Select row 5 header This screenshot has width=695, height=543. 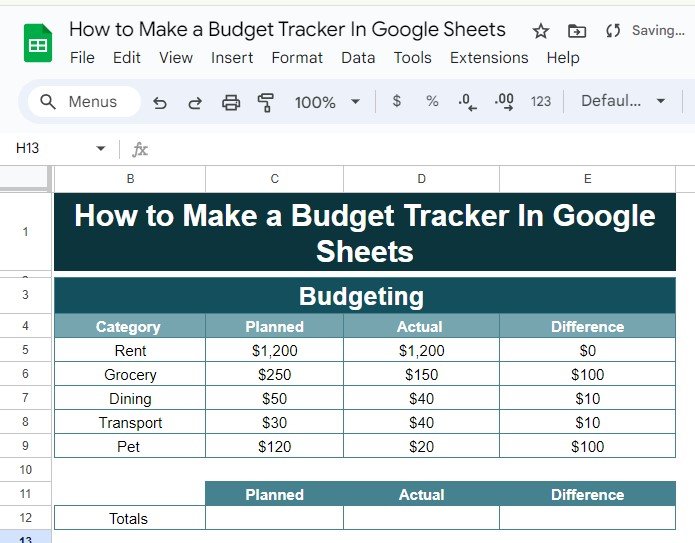25,350
